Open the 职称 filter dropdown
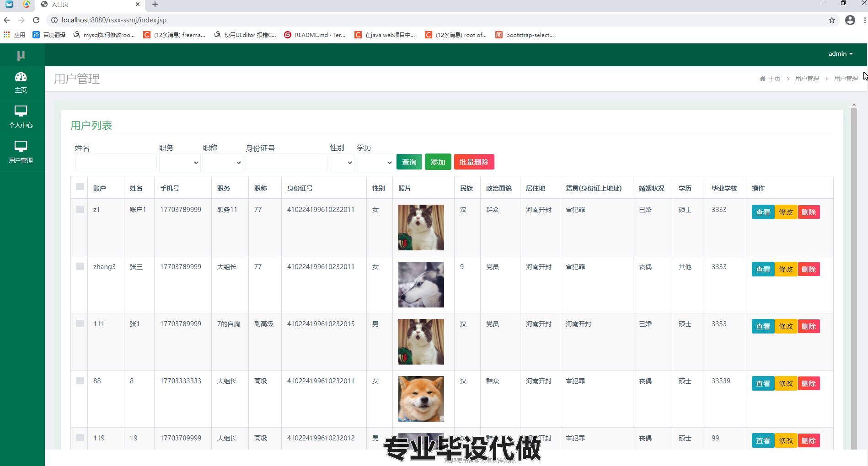The image size is (868, 466). [x=223, y=163]
